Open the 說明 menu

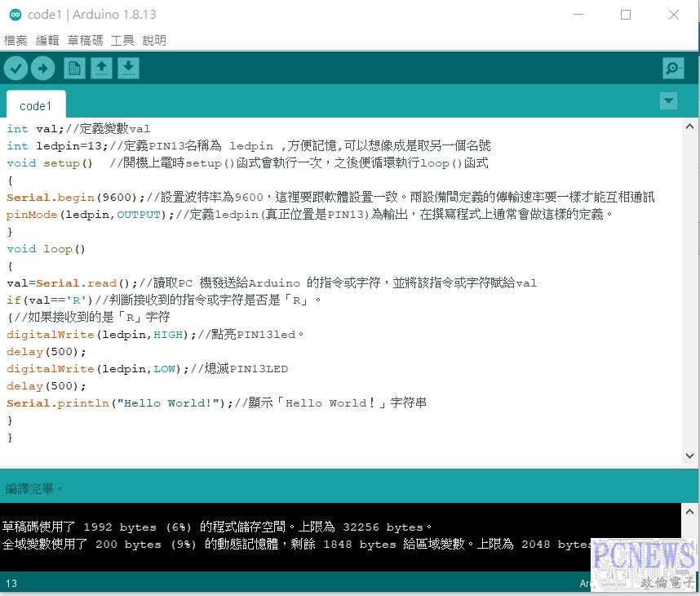[154, 40]
